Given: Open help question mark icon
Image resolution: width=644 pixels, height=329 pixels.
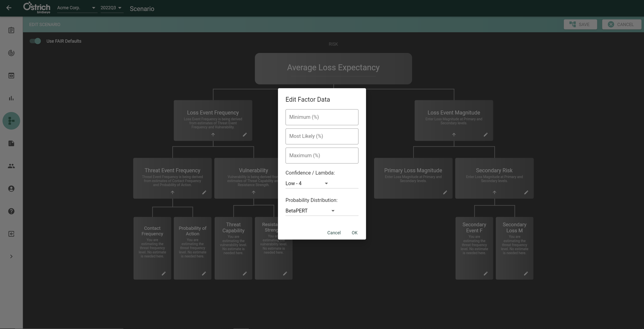Looking at the screenshot, I should pyautogui.click(x=11, y=211).
